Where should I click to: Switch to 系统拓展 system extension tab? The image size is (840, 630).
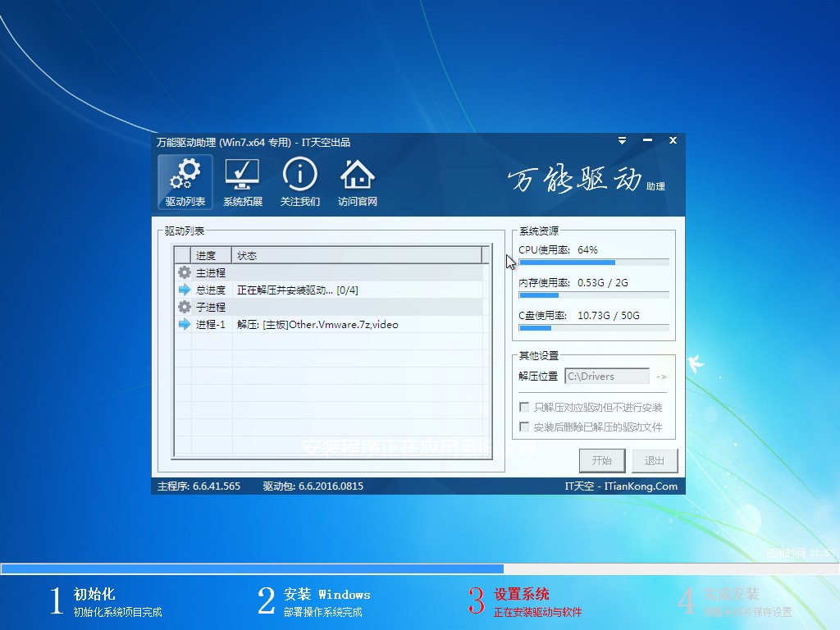coord(242,181)
